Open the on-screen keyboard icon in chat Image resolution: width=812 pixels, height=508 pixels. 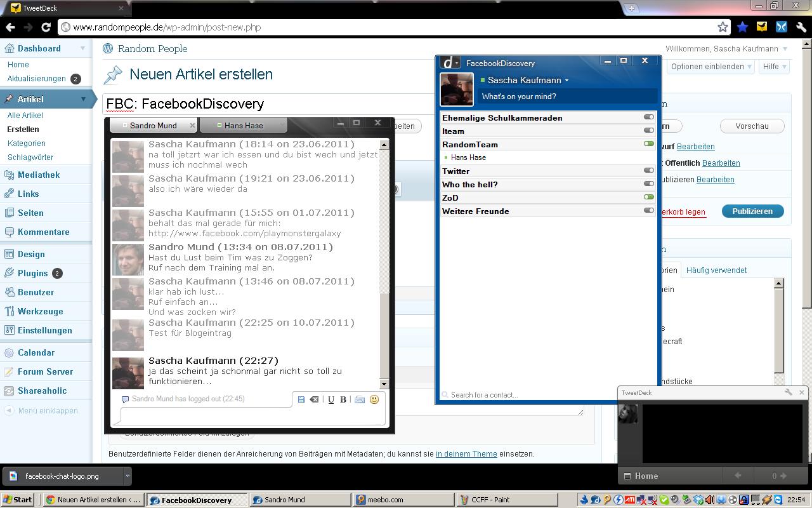point(360,399)
